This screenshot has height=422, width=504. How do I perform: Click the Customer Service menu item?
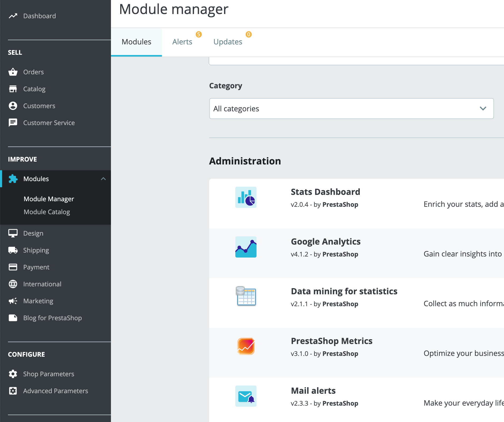point(49,123)
